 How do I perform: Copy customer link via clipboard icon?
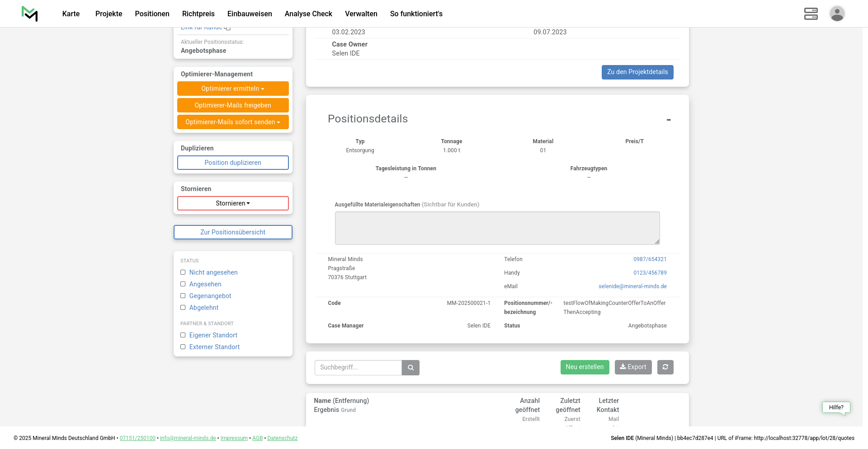pos(228,28)
